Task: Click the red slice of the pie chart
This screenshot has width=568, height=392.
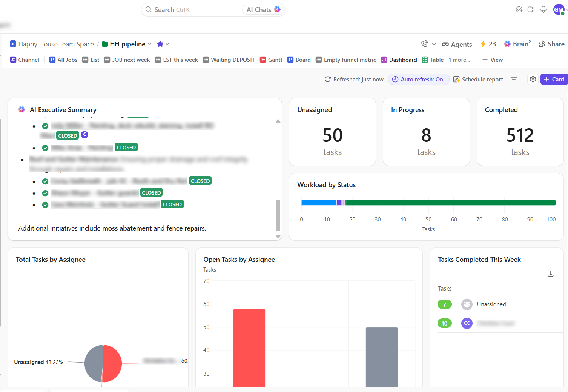Action: coord(112,363)
